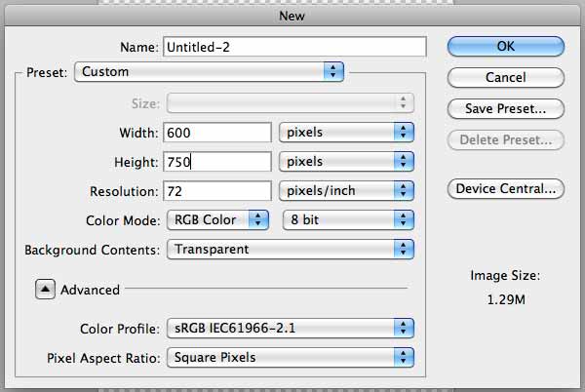Open the Resolution pixels/inch dropdown
The width and height of the screenshot is (585, 392).
point(346,190)
